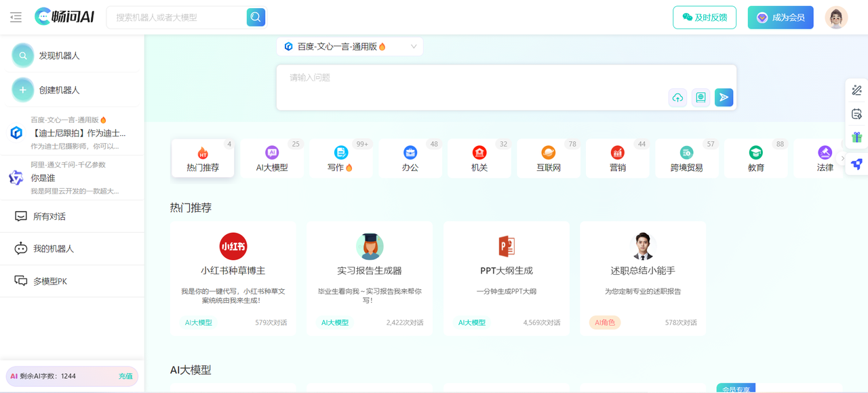Click the search magnifier button
Screen dimensions: 868x393
[256, 18]
